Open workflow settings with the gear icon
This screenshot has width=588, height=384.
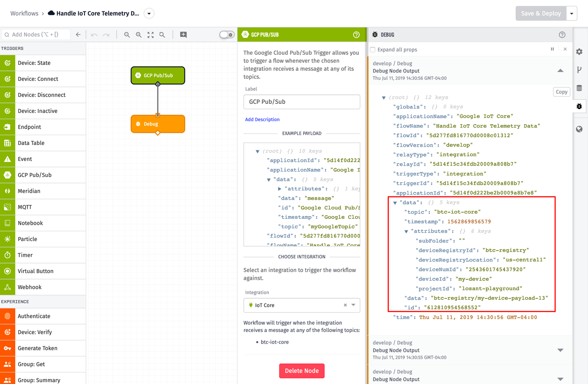pos(579,52)
